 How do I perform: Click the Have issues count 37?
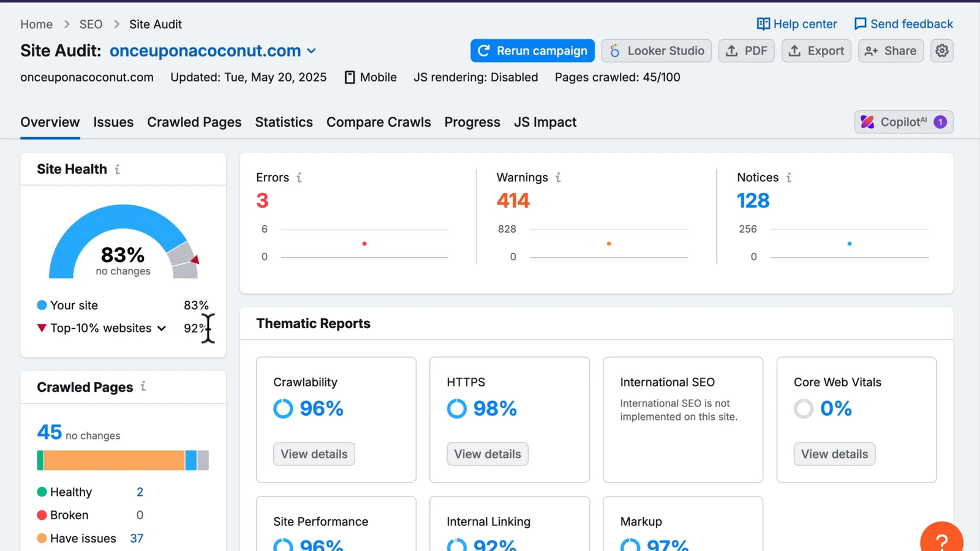click(x=137, y=539)
